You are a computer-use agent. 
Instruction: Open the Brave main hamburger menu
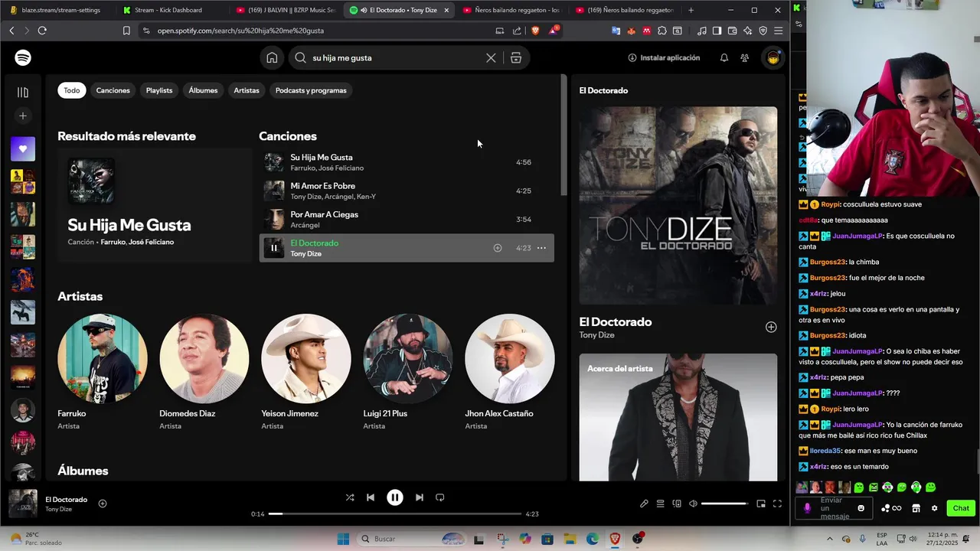pyautogui.click(x=778, y=31)
